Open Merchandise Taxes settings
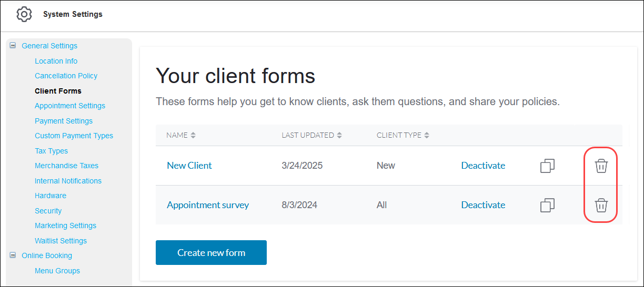The image size is (644, 287). (x=67, y=166)
